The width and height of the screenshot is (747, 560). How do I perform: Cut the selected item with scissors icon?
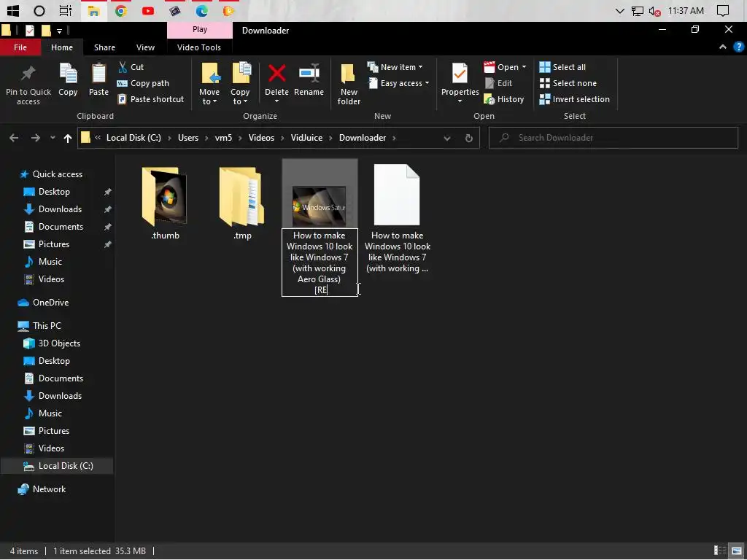(x=131, y=67)
